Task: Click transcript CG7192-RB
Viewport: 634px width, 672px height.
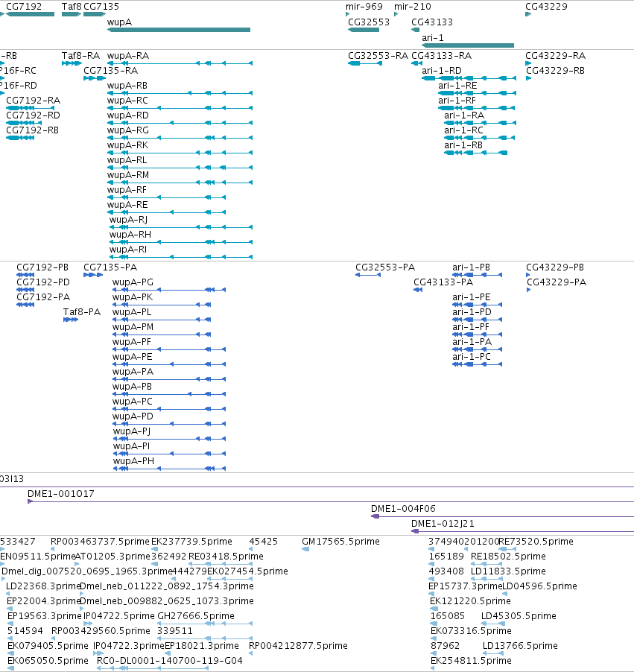Action: pyautogui.click(x=20, y=138)
